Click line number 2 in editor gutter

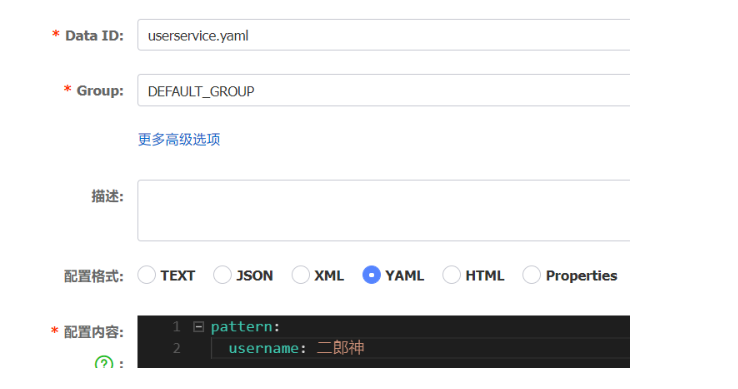click(176, 348)
